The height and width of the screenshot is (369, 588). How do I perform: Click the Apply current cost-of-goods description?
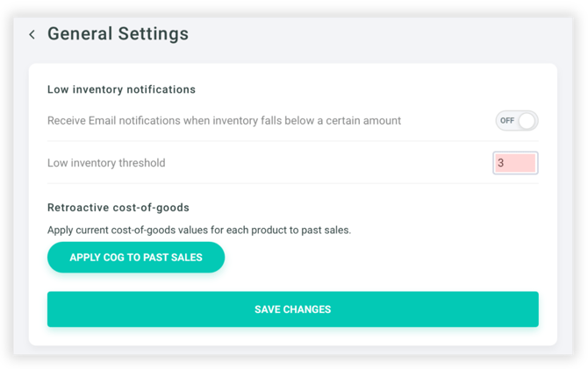[199, 231]
